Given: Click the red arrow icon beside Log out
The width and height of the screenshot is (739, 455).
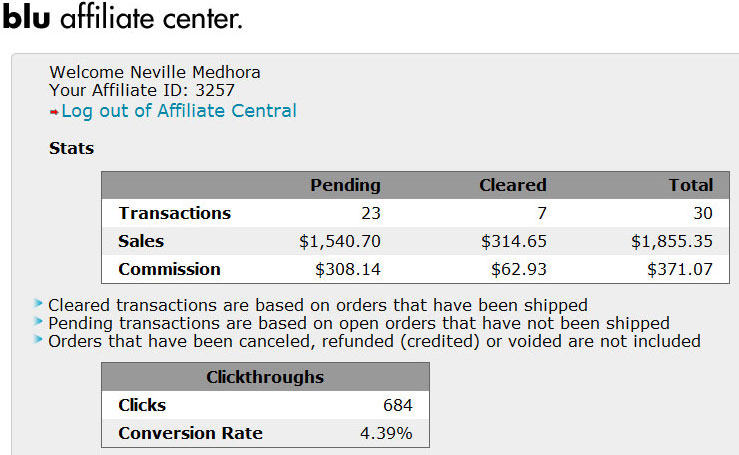Looking at the screenshot, I should click(54, 112).
